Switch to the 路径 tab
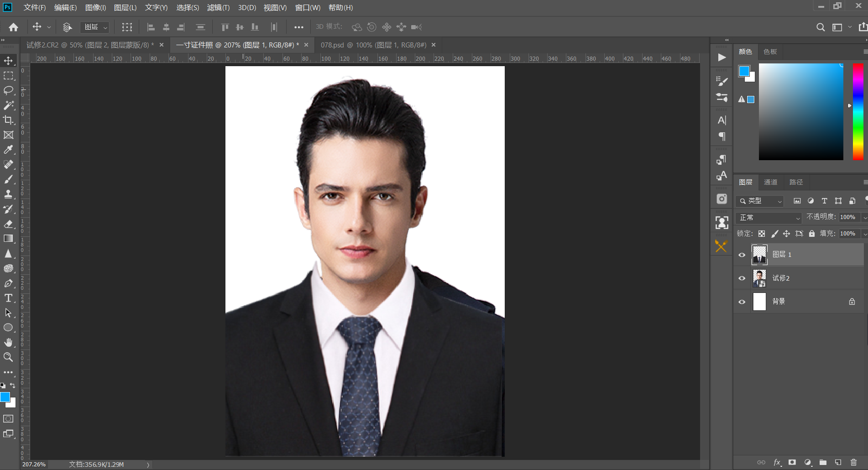 (x=796, y=182)
